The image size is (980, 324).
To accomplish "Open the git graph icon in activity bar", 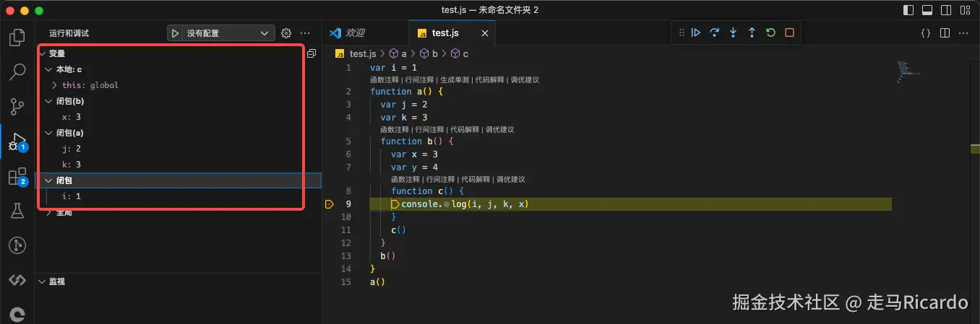I will pyautogui.click(x=17, y=245).
